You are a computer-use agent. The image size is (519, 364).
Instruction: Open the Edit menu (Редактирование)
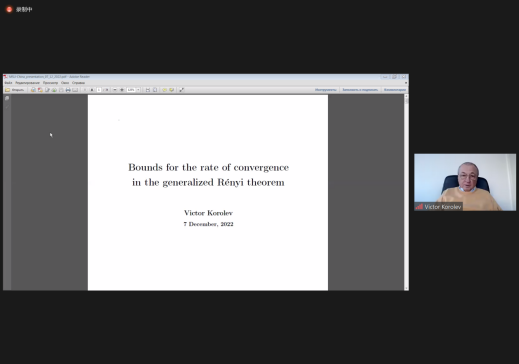coord(27,83)
